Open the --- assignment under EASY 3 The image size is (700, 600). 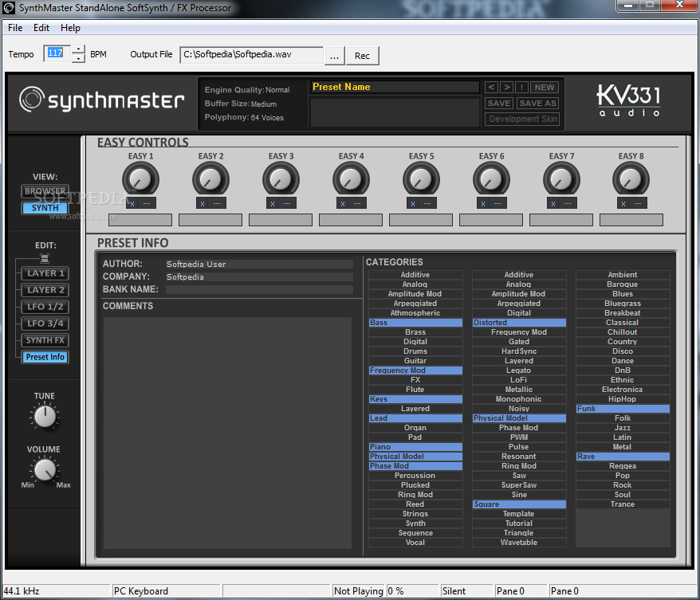[287, 203]
